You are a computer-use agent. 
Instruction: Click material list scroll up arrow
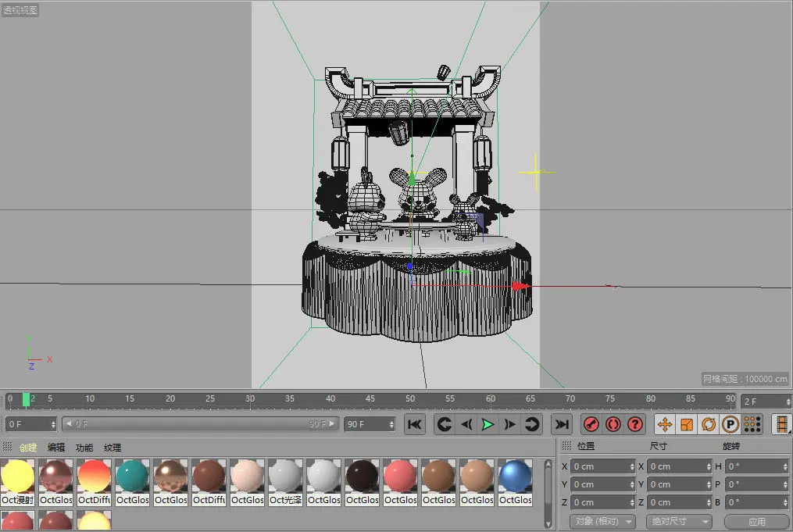548,464
